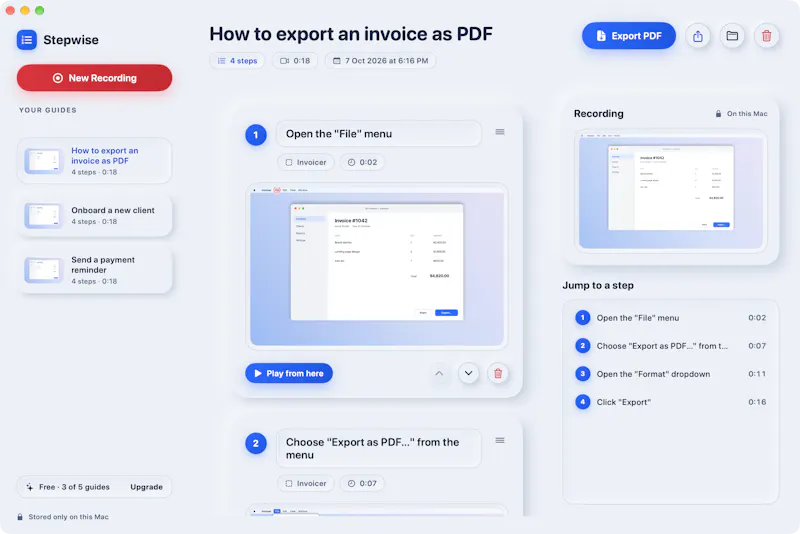
Task: Move step 1 down with chevron
Action: point(468,373)
